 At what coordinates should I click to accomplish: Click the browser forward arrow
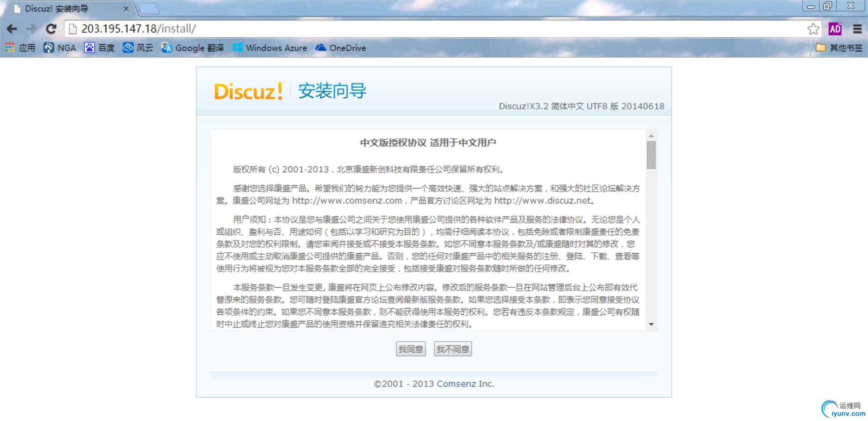tap(31, 29)
